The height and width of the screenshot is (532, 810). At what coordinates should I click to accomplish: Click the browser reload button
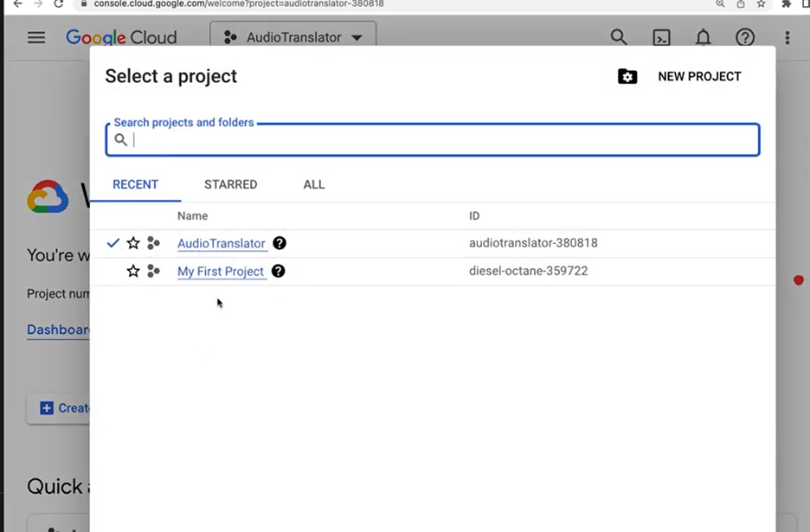tap(59, 3)
